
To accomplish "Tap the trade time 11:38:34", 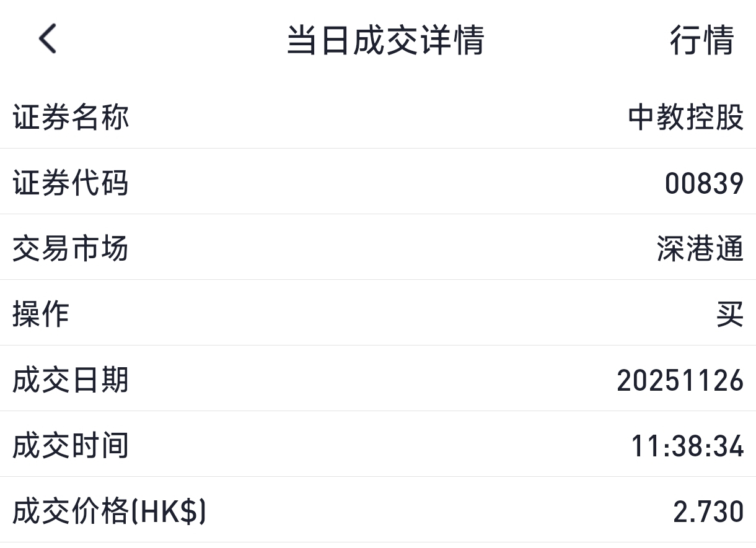I will coord(687,446).
